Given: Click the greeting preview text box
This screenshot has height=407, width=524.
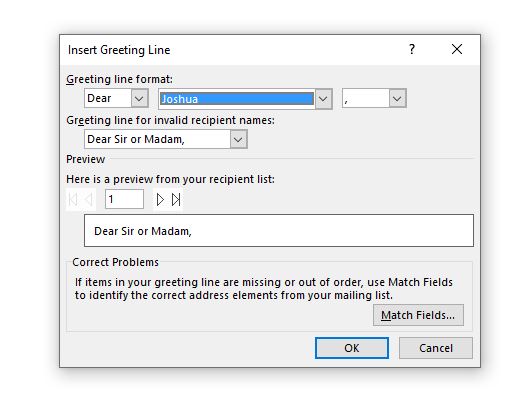Looking at the screenshot, I should pyautogui.click(x=279, y=231).
